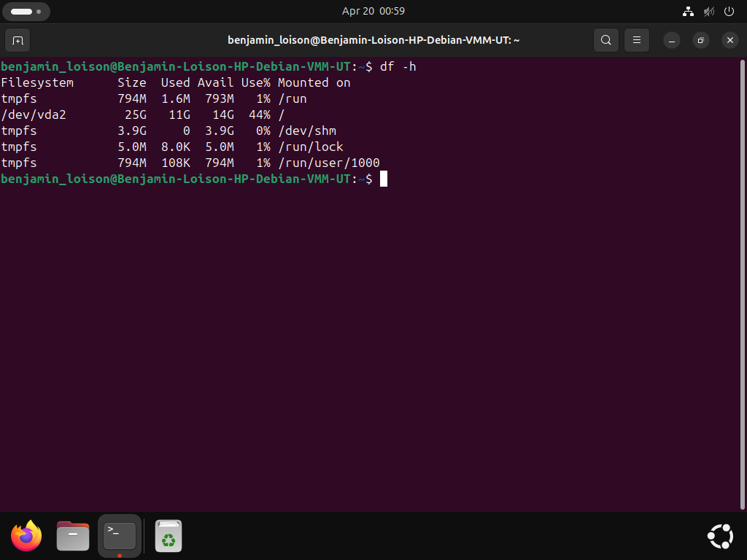Viewport: 747px width, 560px height.
Task: Restore down the terminal window
Action: 700,40
